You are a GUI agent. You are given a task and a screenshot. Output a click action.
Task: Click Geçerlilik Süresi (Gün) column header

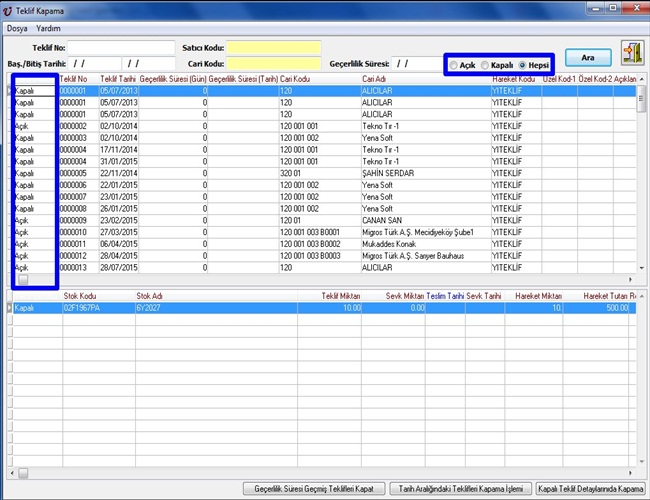[173, 79]
